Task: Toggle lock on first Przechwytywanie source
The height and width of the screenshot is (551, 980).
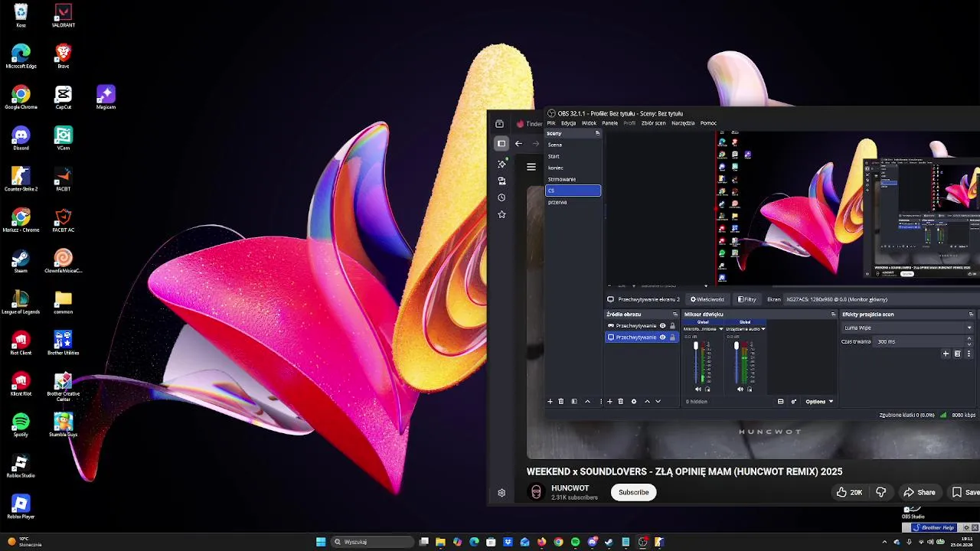Action: (x=672, y=326)
